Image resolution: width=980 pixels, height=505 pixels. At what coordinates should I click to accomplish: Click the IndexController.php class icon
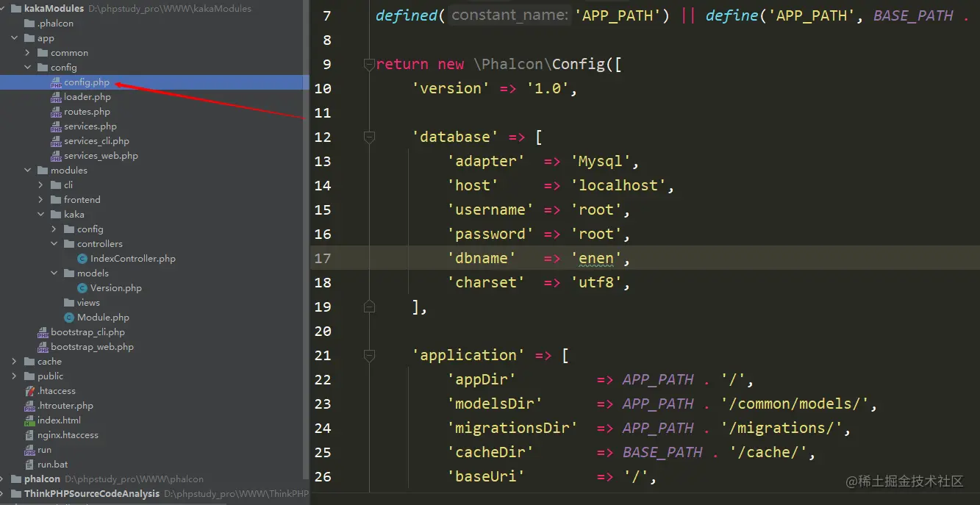coord(82,259)
